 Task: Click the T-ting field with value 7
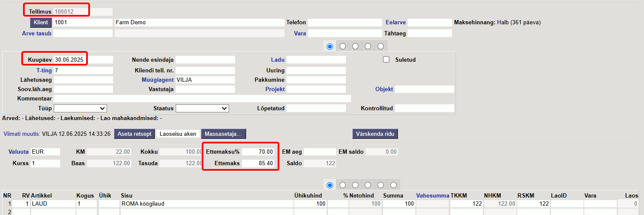(83, 70)
